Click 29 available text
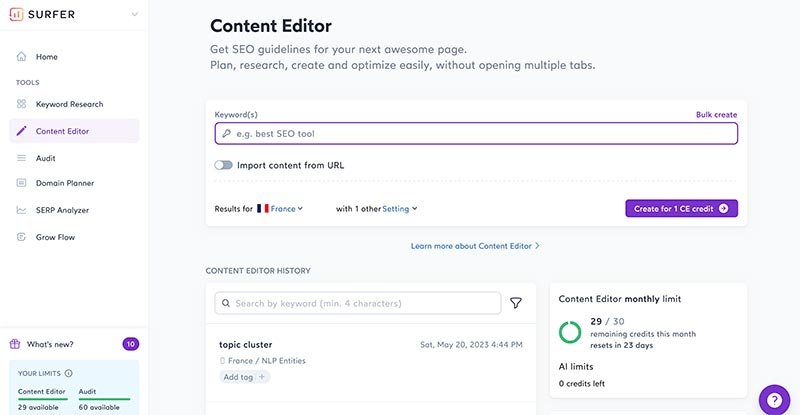800x415 pixels. click(x=38, y=407)
